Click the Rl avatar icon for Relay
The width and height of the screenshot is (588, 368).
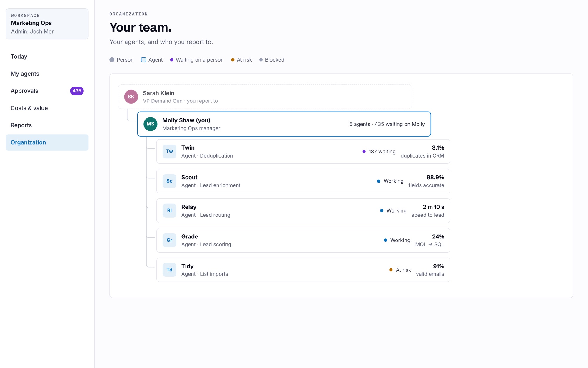coord(169,210)
